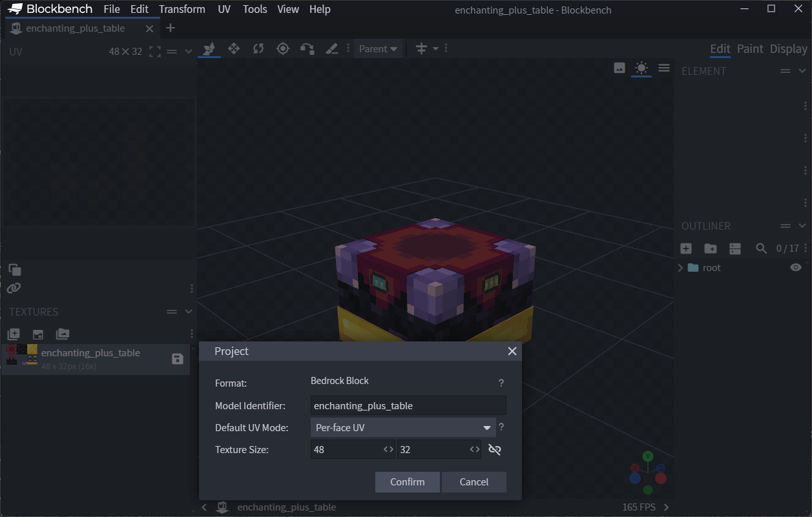Image resolution: width=812 pixels, height=517 pixels.
Task: Click the Model Identifier text field
Action: 408,405
